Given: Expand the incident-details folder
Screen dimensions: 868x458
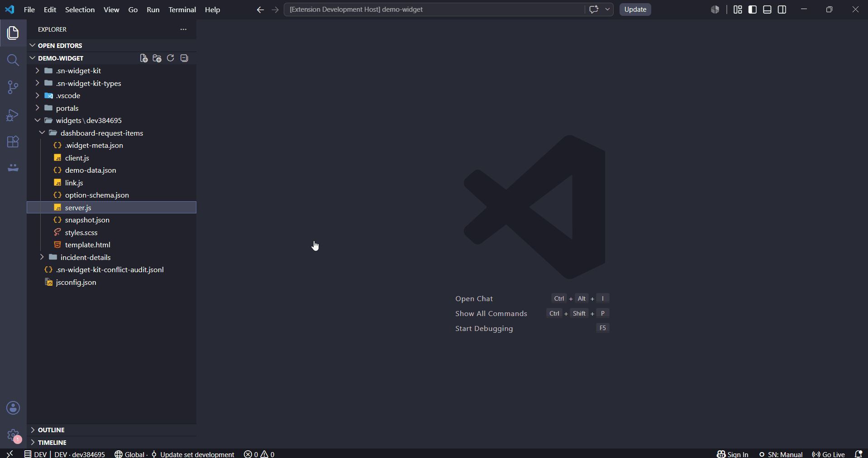Looking at the screenshot, I should (x=112, y=257).
